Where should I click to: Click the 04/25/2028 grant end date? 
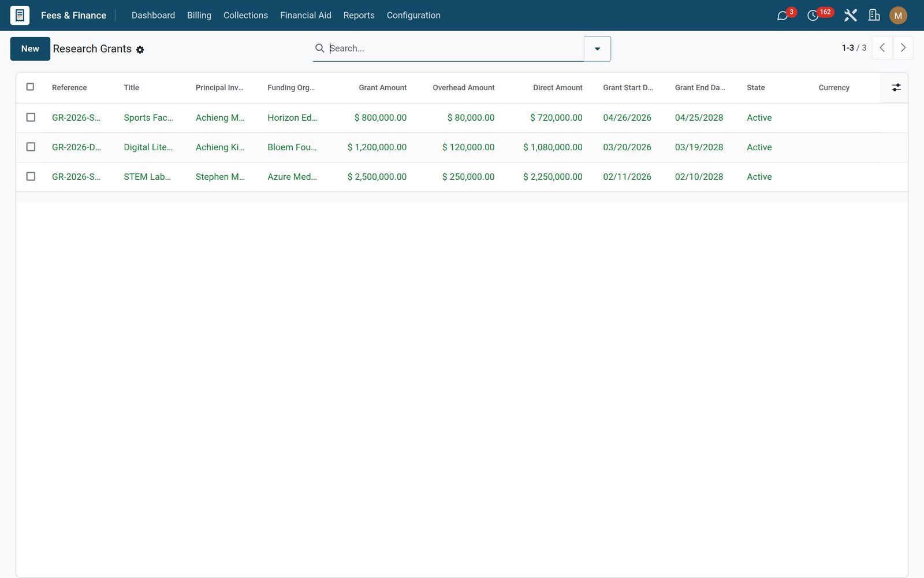[699, 118]
